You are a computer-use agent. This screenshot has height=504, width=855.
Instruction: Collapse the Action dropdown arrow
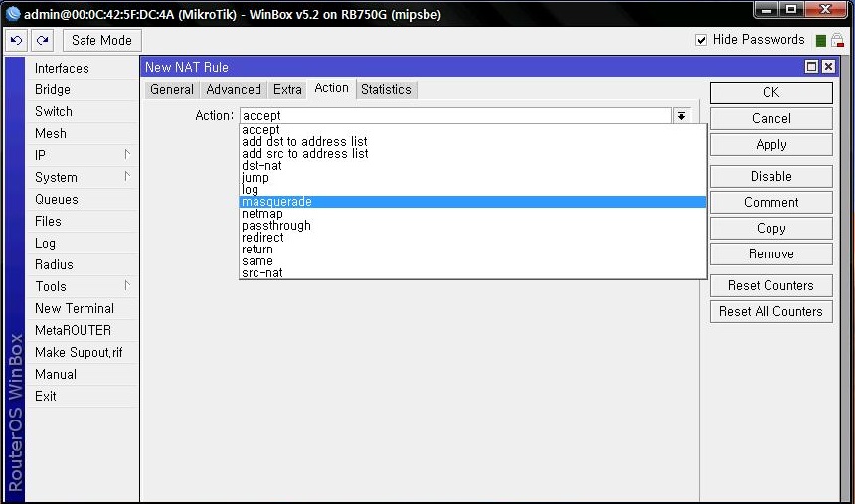(681, 115)
